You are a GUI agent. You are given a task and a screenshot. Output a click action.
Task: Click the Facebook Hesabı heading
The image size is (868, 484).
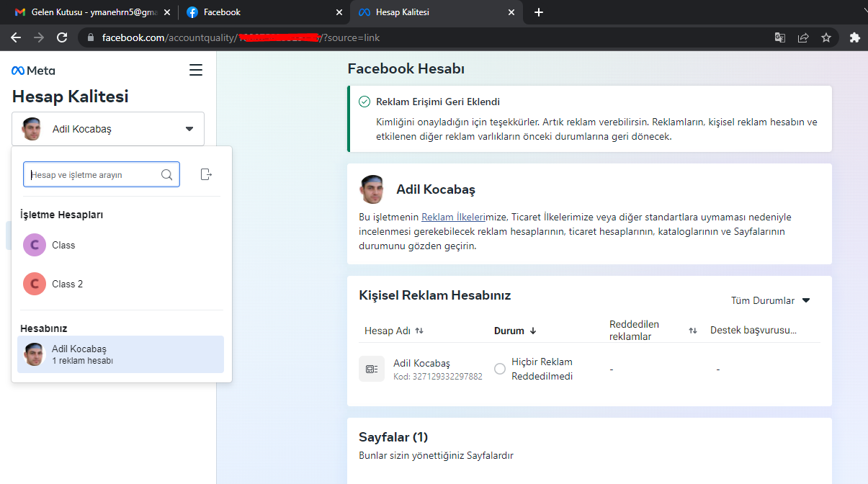coord(406,68)
